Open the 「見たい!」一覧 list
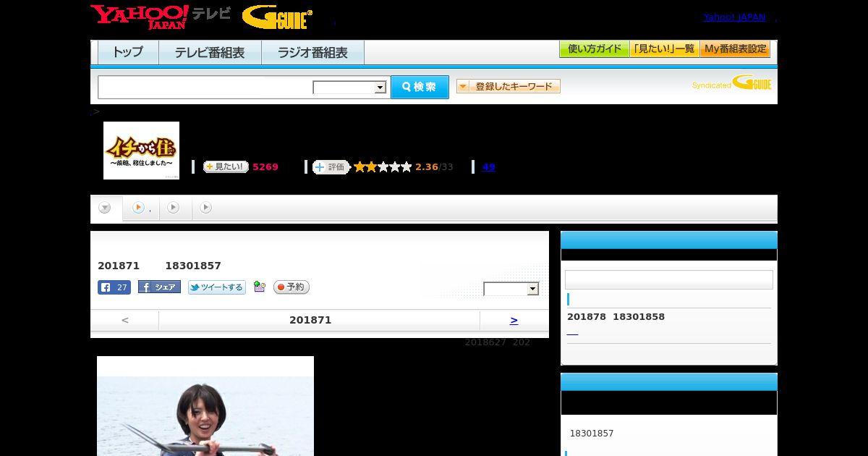The width and height of the screenshot is (868, 456). point(665,49)
